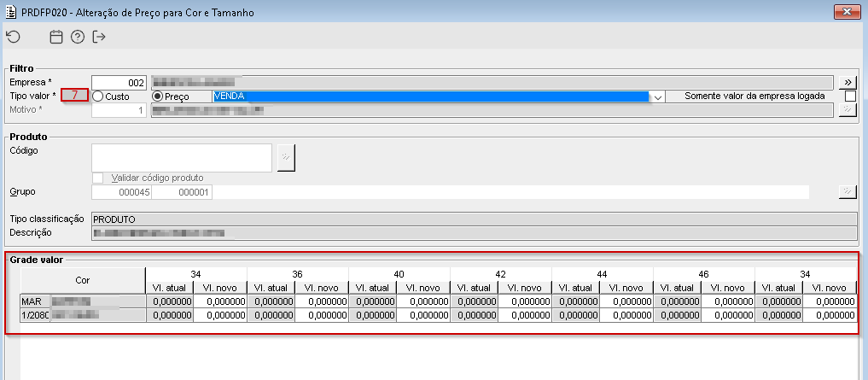Select the Preço radio option
This screenshot has width=868, height=380.
tap(157, 96)
